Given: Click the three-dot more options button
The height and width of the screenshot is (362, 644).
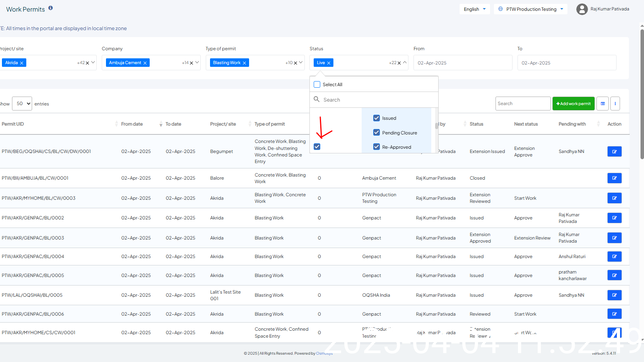Looking at the screenshot, I should (615, 104).
